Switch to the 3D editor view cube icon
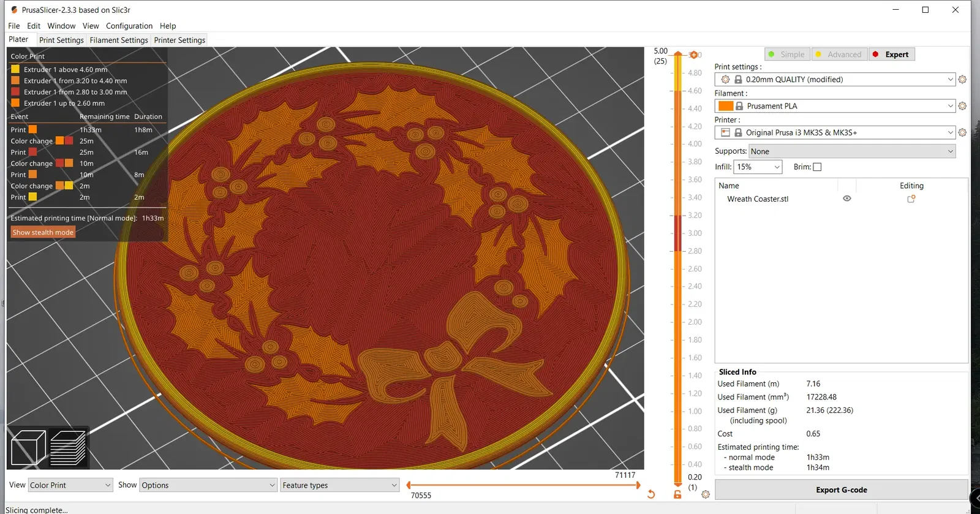The height and width of the screenshot is (514, 980). [28, 448]
